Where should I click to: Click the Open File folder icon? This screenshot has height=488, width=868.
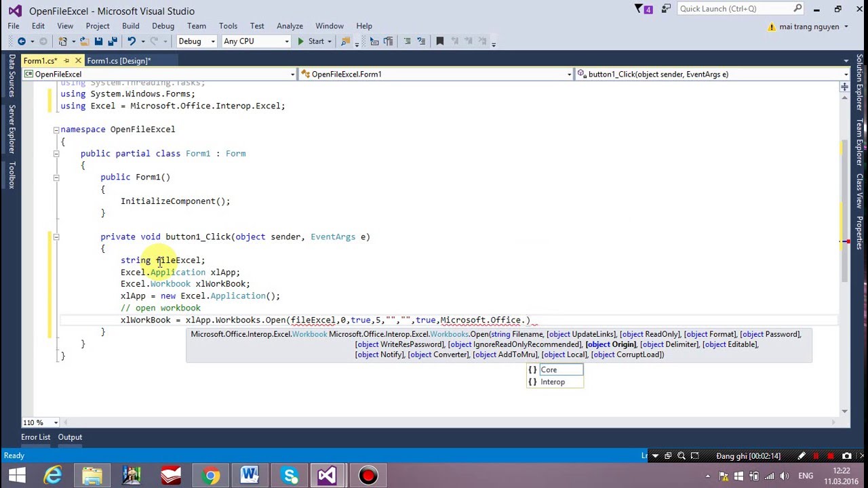[84, 41]
